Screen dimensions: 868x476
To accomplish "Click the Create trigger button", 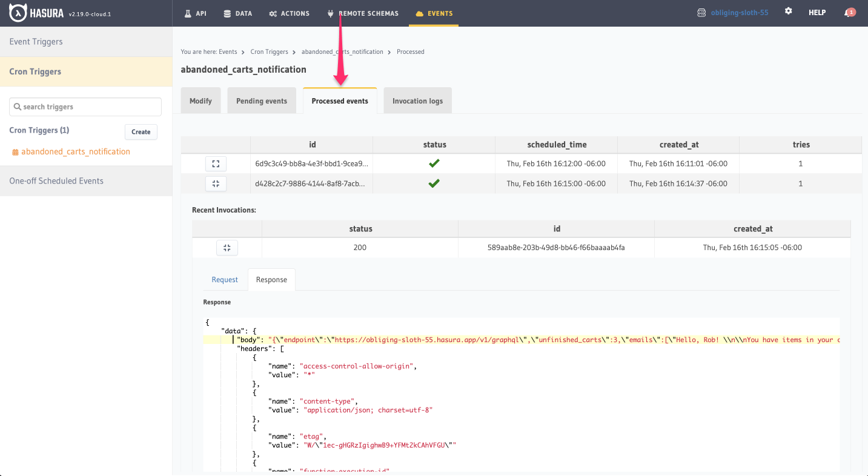I will (x=141, y=131).
